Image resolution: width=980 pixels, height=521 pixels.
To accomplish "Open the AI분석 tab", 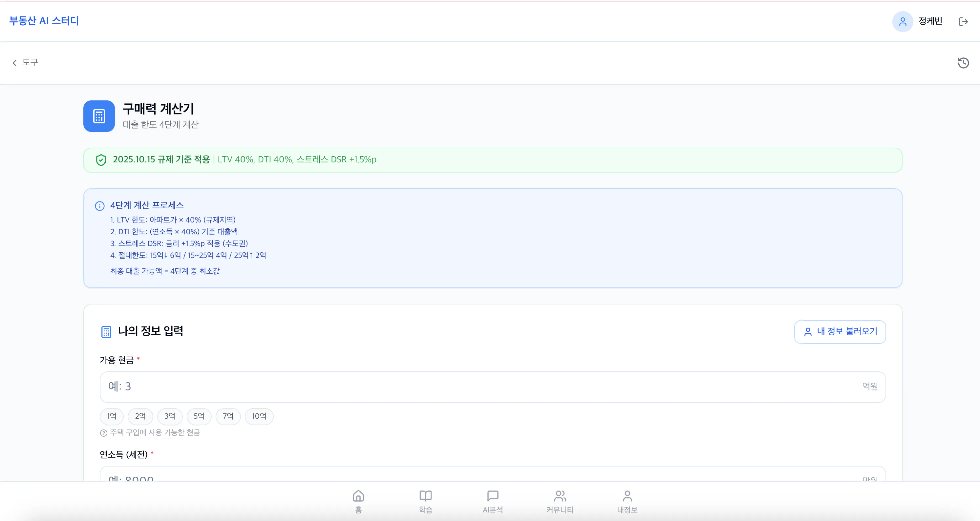I will [x=493, y=501].
